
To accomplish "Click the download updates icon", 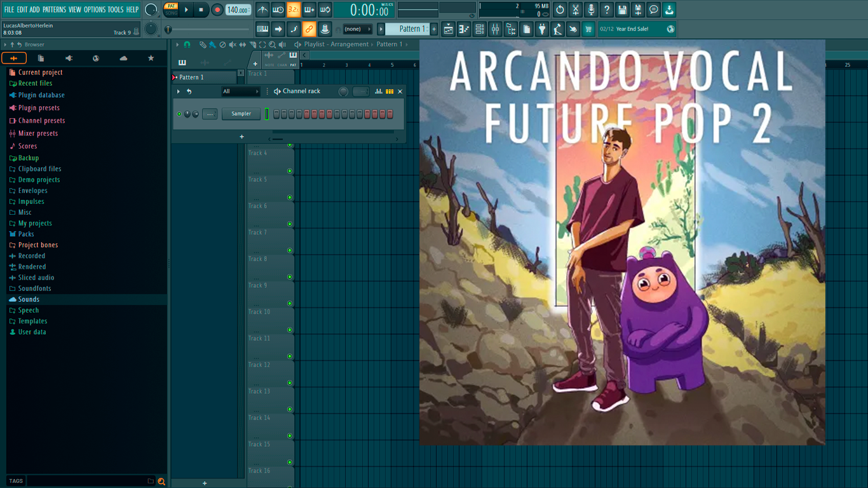I will 669,10.
